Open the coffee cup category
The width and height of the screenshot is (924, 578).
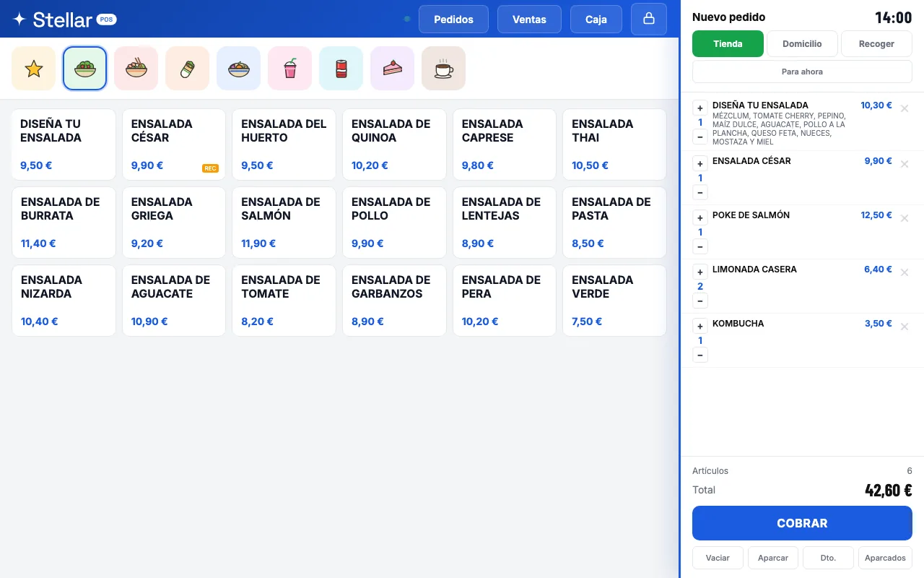(x=444, y=69)
